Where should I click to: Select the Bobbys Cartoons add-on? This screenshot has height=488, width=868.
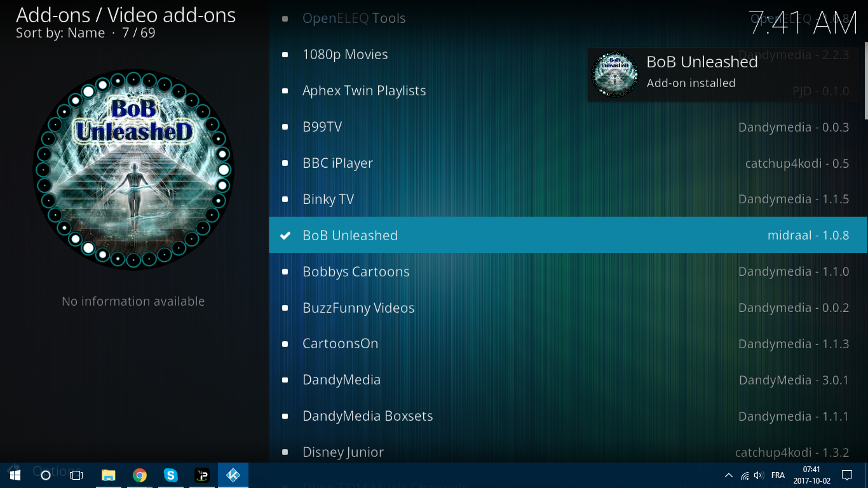[x=356, y=272]
